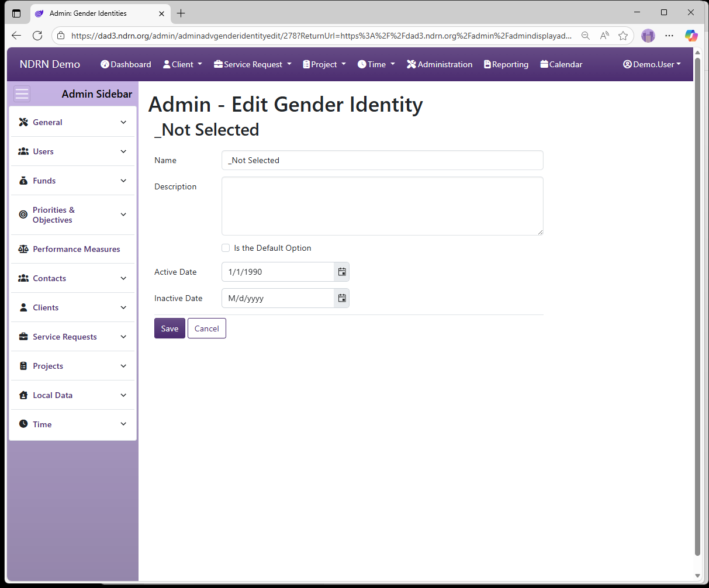Expand the Time sidebar section chevron

(x=123, y=424)
